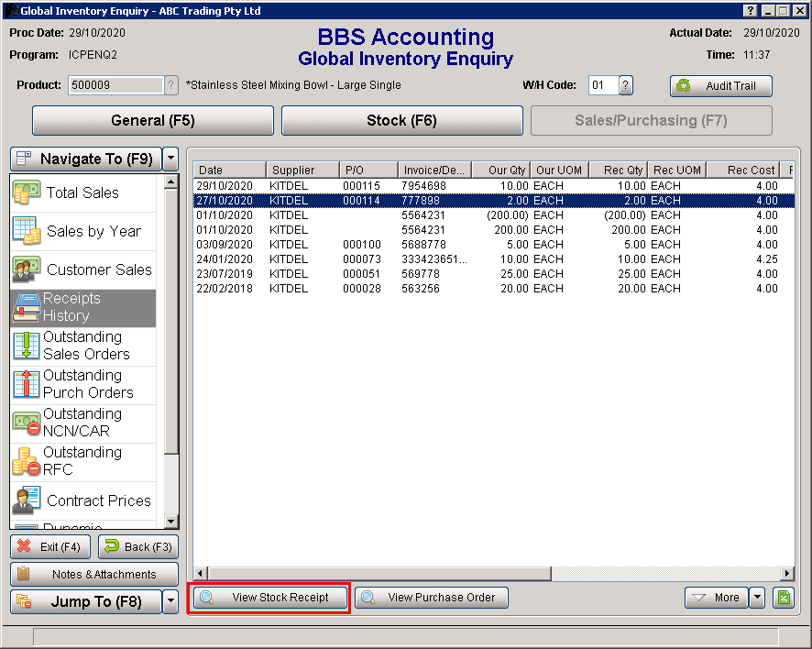Open the Audit Trail button
The image size is (812, 649).
pyautogui.click(x=721, y=86)
